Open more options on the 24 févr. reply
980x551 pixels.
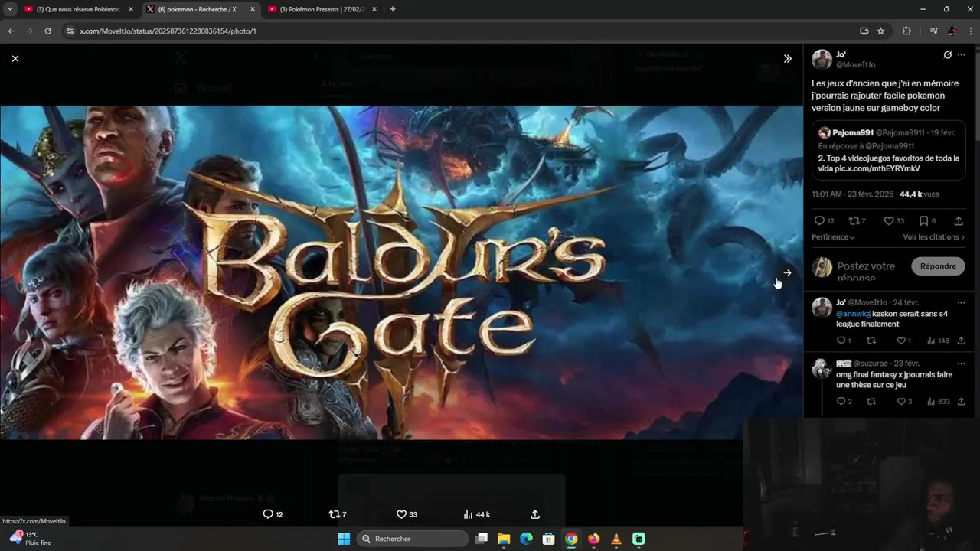[962, 302]
